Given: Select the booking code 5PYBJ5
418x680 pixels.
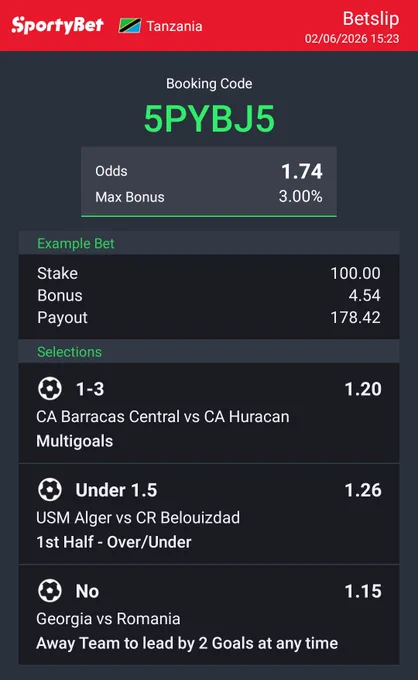Looking at the screenshot, I should tap(209, 119).
